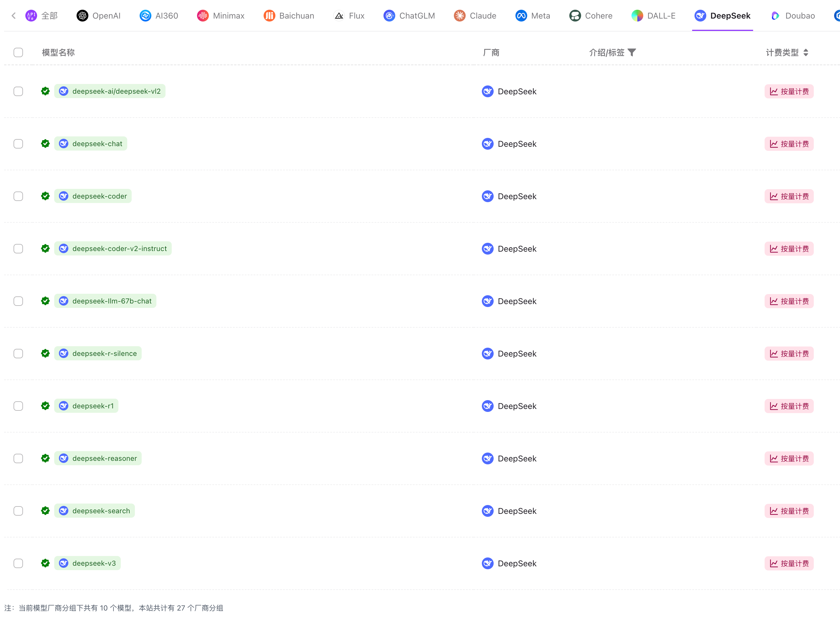The height and width of the screenshot is (627, 840).
Task: Click the DeepSeek vendor logo in the deepseek-r1 row
Action: coord(487,406)
